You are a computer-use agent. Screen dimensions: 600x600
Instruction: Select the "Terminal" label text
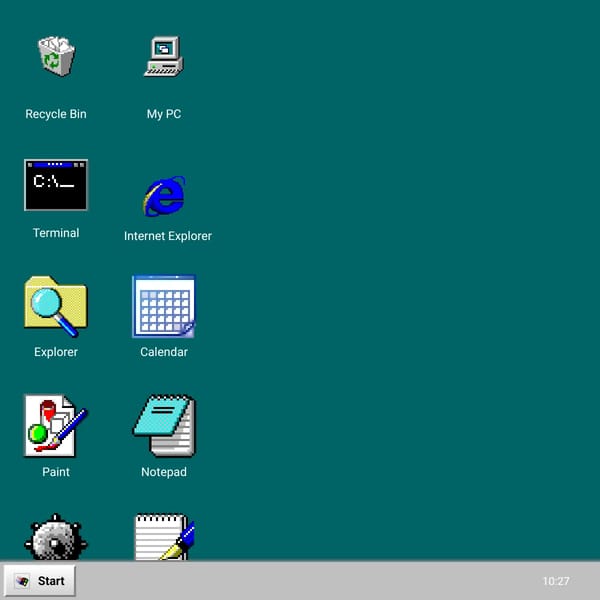pyautogui.click(x=56, y=233)
